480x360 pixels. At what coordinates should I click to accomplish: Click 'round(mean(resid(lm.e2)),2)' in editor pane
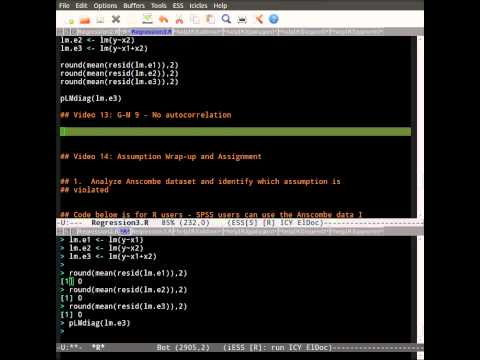pos(119,74)
